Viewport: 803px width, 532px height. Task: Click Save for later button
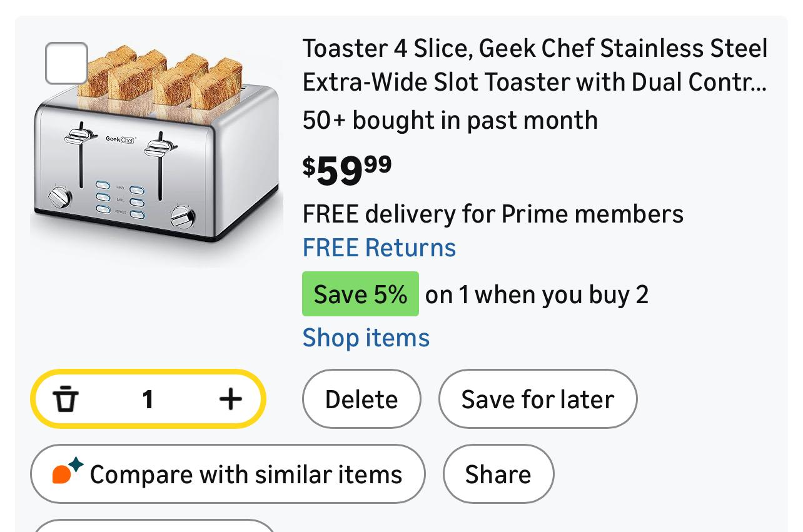click(537, 399)
